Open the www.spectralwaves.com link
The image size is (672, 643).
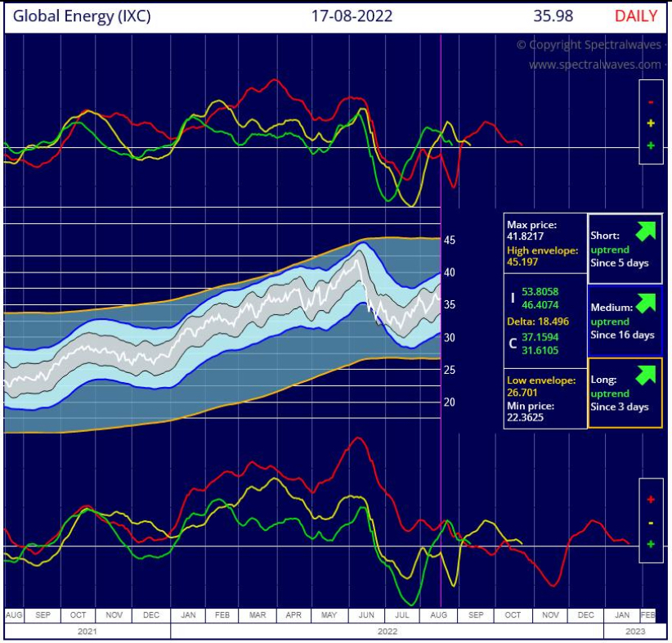(594, 64)
